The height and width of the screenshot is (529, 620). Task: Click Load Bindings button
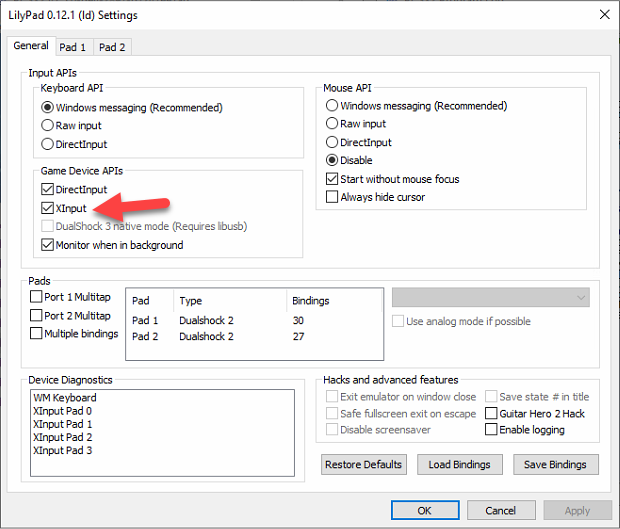(x=459, y=464)
